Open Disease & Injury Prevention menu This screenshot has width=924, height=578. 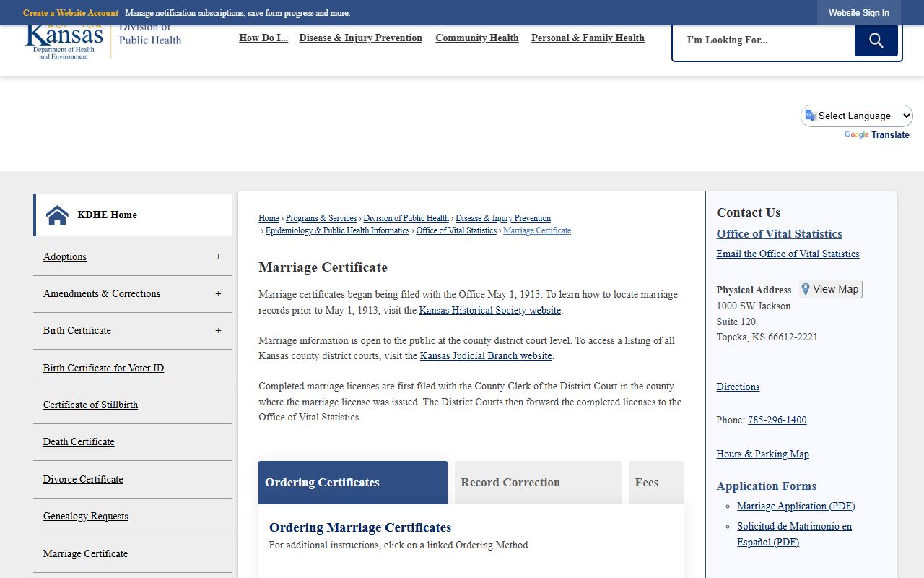tap(360, 38)
